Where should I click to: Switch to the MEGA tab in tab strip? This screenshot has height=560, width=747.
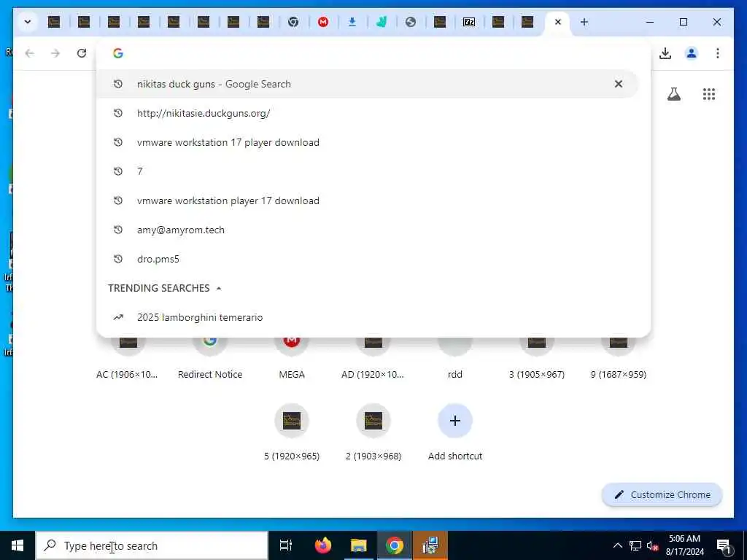pyautogui.click(x=323, y=22)
